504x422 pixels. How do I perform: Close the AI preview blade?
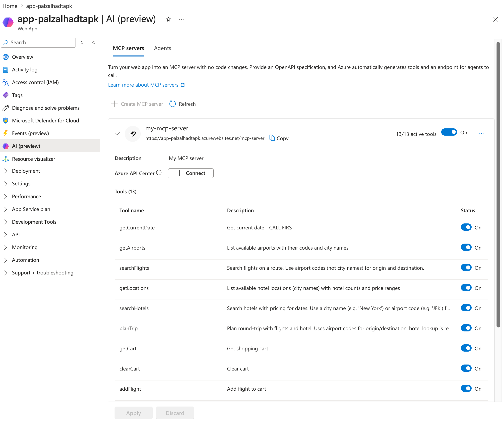click(x=496, y=19)
